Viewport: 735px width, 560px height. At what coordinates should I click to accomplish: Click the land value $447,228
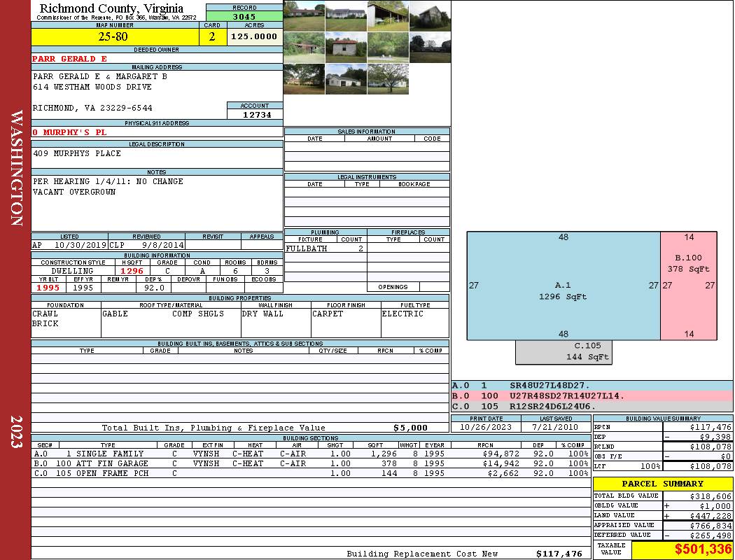tap(710, 516)
